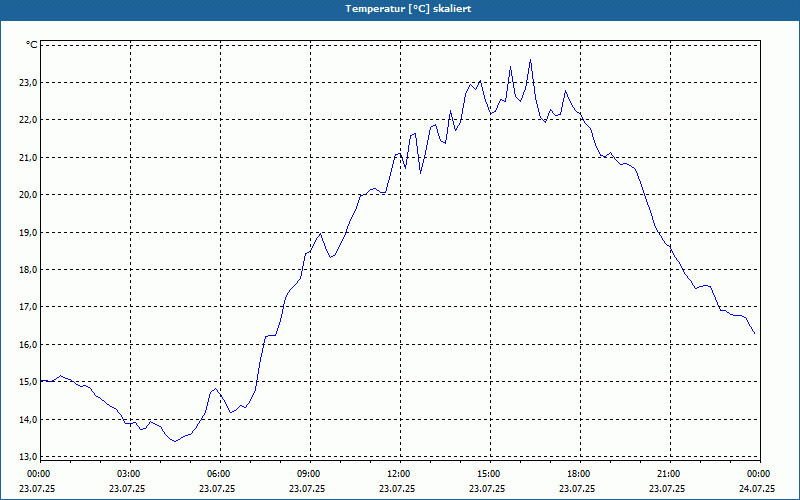Image resolution: width=800 pixels, height=500 pixels.
Task: Select the '16,0' y-axis label
Action: (x=29, y=345)
